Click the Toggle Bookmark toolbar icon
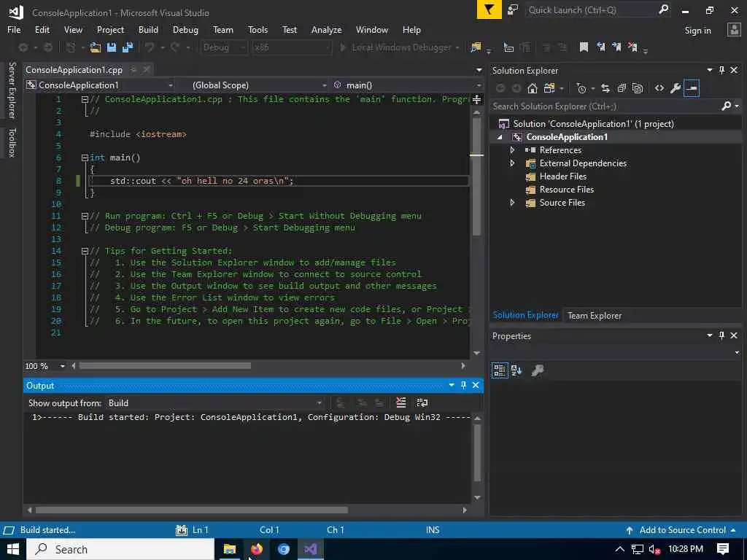The image size is (747, 560). 584,47
